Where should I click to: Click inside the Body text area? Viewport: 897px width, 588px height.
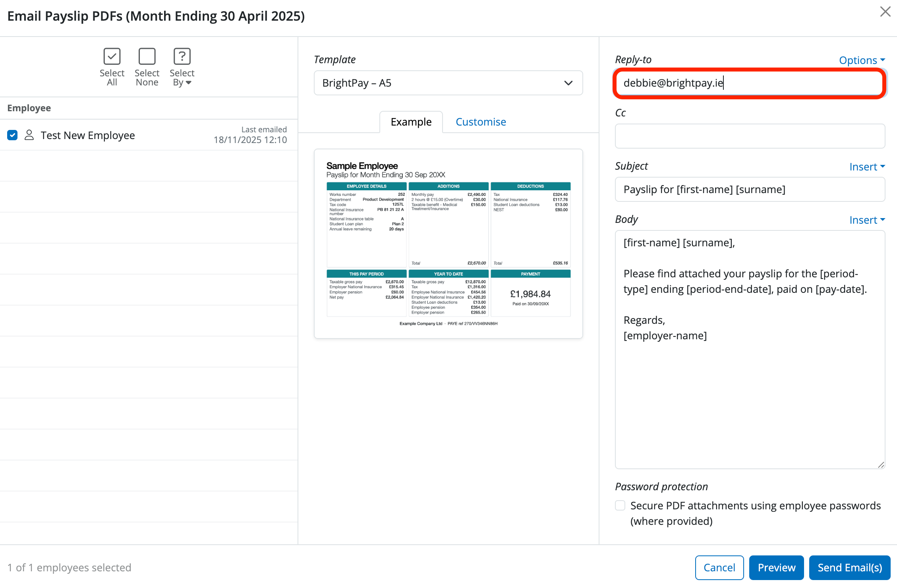coord(750,350)
